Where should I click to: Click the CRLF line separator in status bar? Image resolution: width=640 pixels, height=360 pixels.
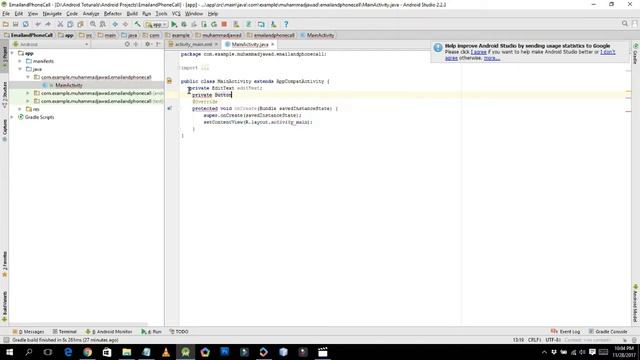[x=534, y=340]
